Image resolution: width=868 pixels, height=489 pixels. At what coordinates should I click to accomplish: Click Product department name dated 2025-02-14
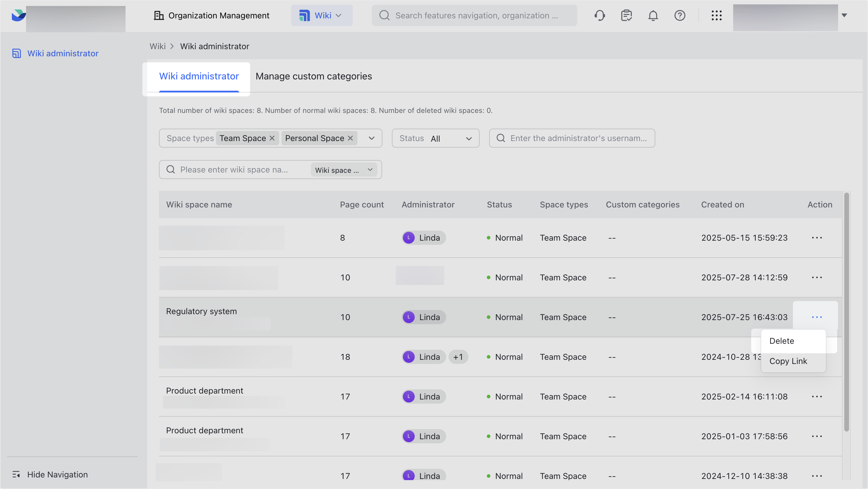[x=204, y=391]
